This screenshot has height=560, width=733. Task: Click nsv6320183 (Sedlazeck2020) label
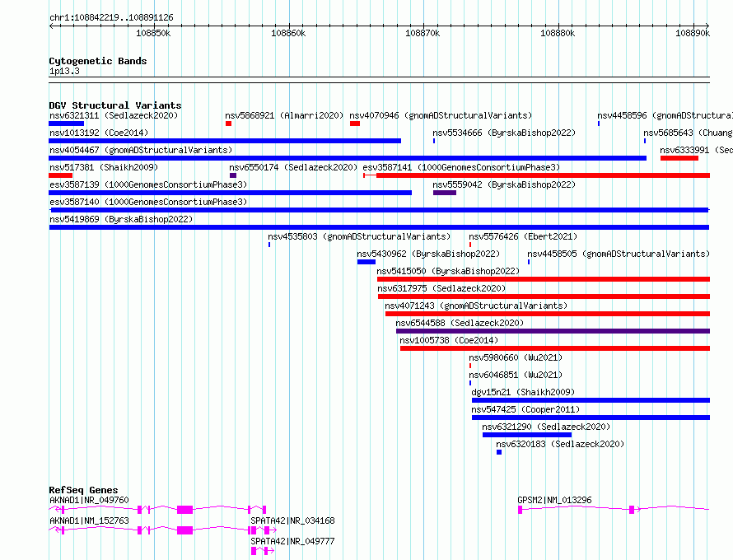[560, 444]
